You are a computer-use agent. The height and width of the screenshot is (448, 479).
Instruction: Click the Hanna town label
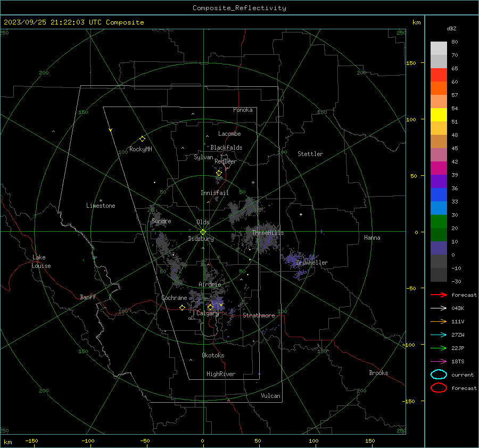click(x=372, y=238)
